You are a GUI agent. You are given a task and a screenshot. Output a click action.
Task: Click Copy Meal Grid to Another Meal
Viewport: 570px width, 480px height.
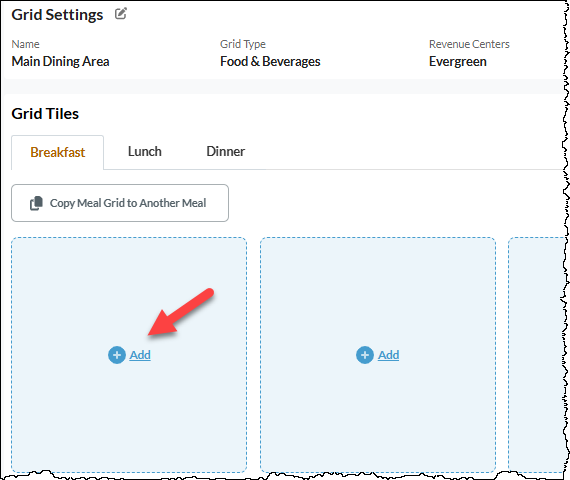click(x=120, y=203)
